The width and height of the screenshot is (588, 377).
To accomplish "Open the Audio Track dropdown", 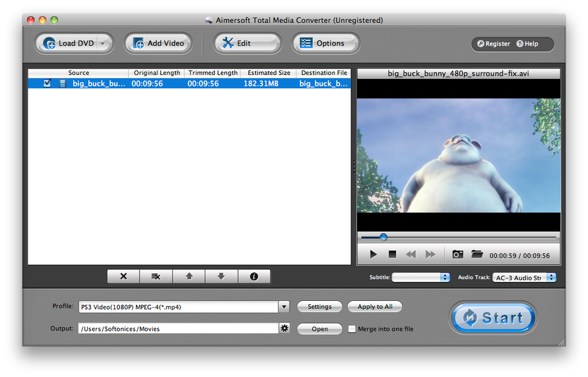I will (524, 278).
